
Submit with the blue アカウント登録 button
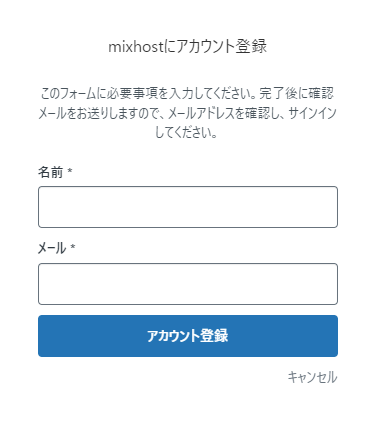[x=188, y=336]
